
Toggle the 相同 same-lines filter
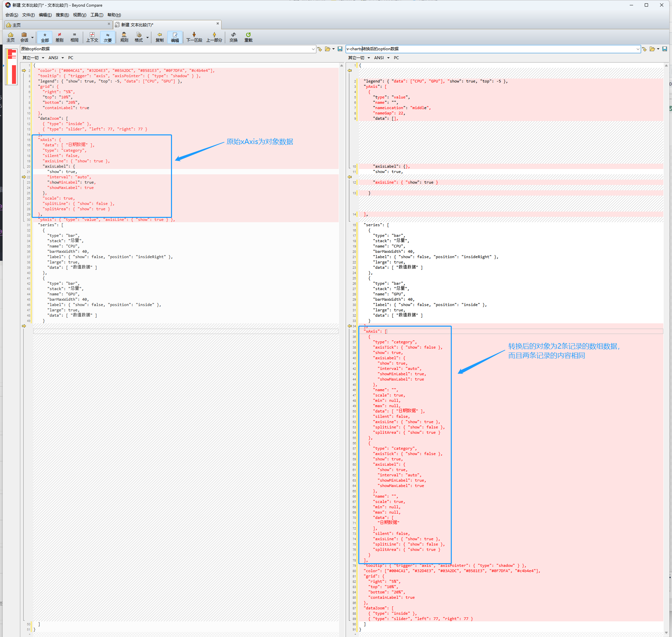pyautogui.click(x=75, y=37)
